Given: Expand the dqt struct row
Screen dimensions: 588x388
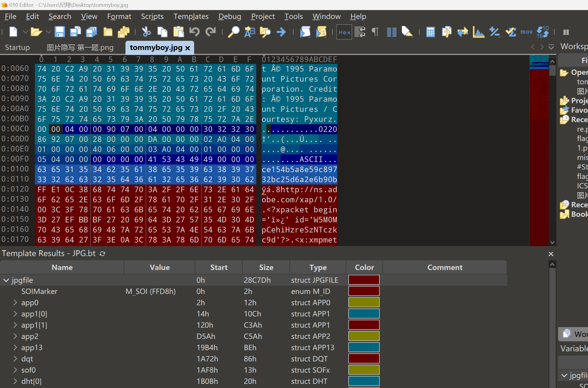Looking at the screenshot, I should (x=15, y=359).
